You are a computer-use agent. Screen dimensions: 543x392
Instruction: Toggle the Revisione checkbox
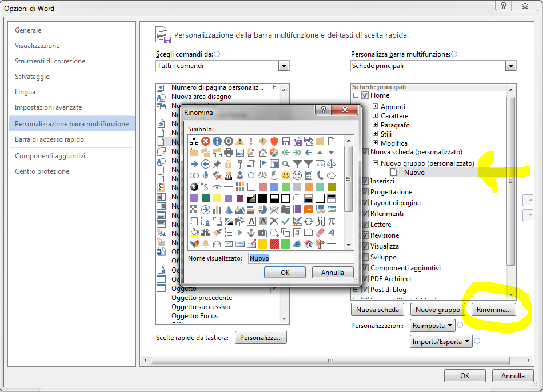(365, 235)
